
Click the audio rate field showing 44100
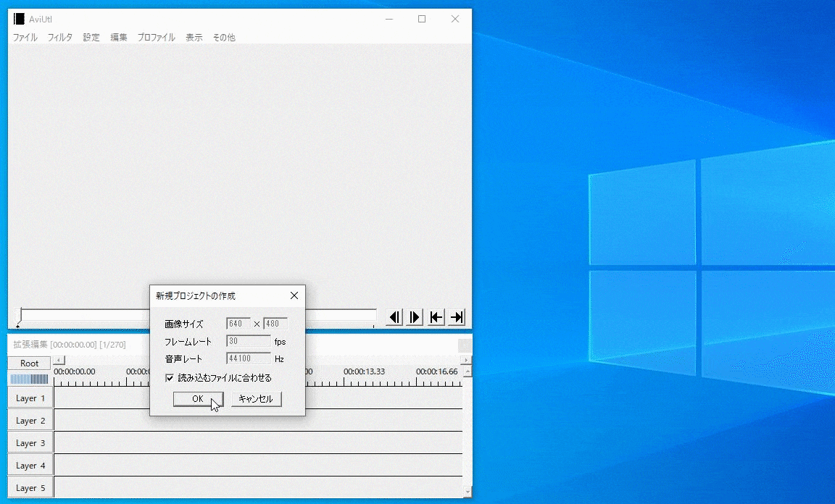pyautogui.click(x=248, y=358)
